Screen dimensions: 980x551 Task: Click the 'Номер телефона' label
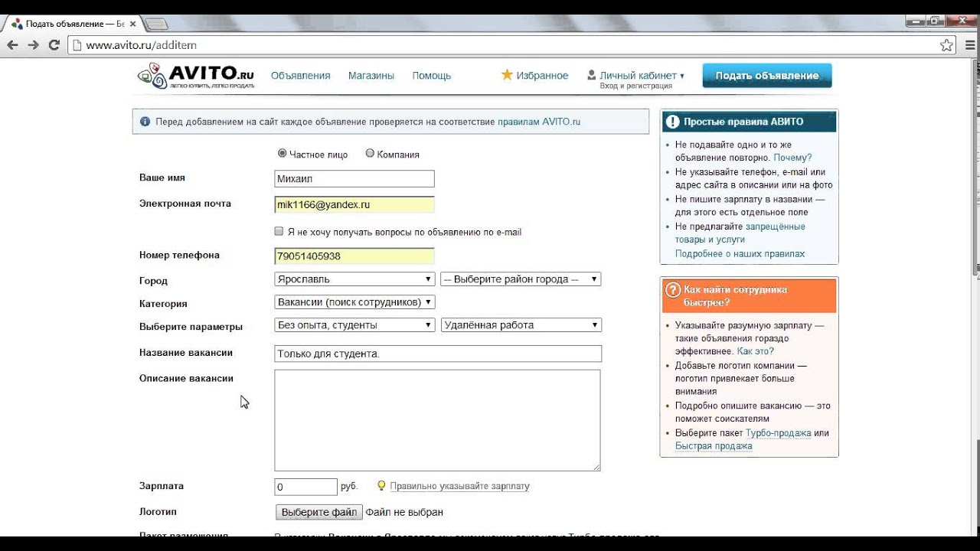coord(179,255)
